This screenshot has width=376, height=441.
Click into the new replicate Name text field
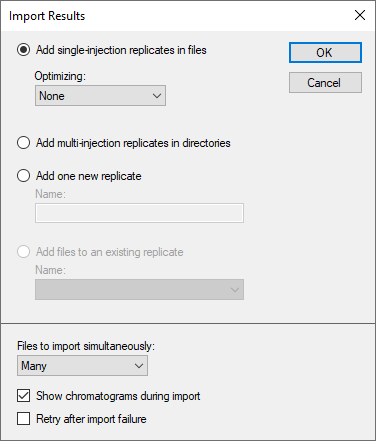pyautogui.click(x=139, y=213)
